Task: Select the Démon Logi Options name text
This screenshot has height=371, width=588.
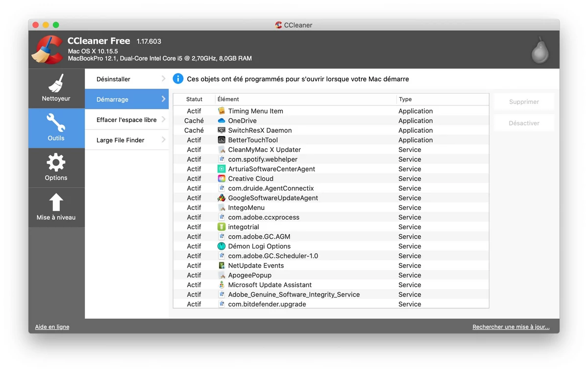Action: point(259,246)
